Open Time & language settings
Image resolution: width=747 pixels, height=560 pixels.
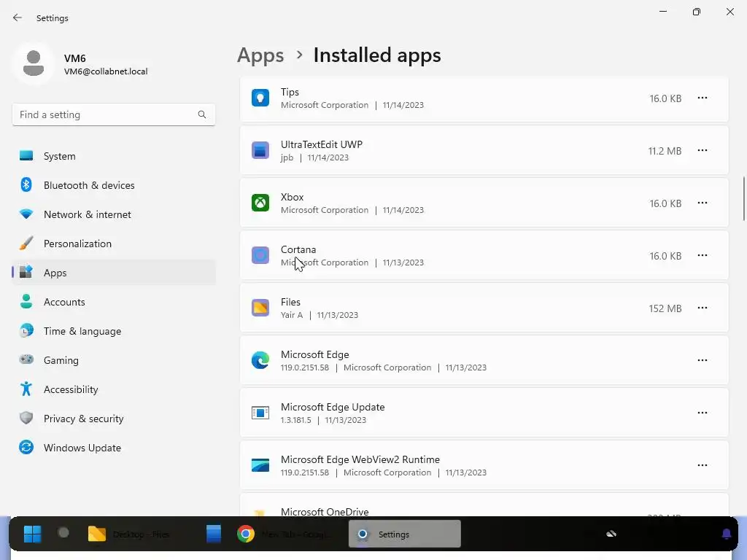pyautogui.click(x=114, y=331)
